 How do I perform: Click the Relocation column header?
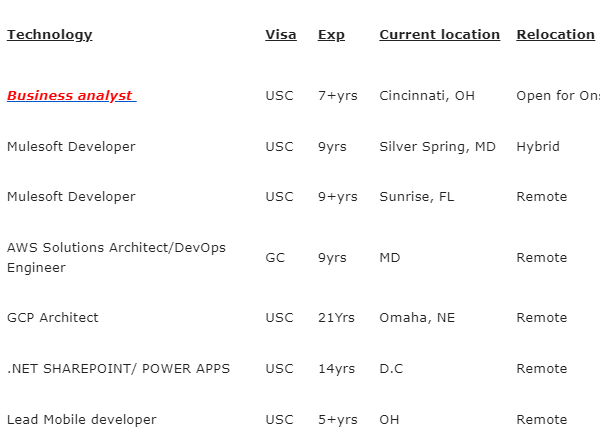pos(555,34)
